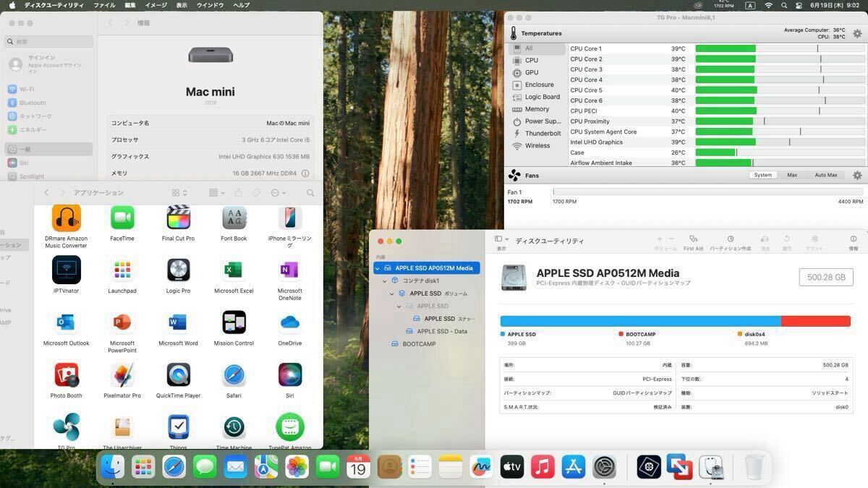Collapse the APPLE SSD ボリューム volume group

pyautogui.click(x=392, y=294)
